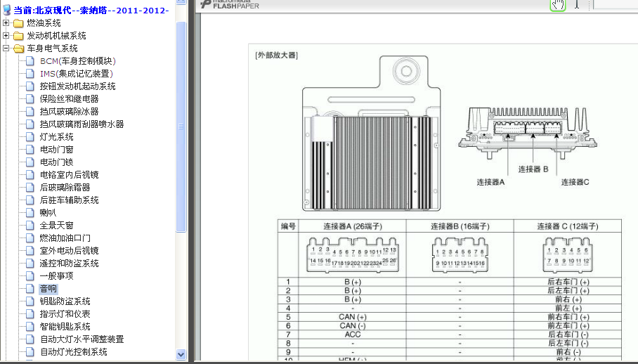Open the 挡风玻璃除冰器 entry
Screen dimensions: 638x364
coord(69,112)
